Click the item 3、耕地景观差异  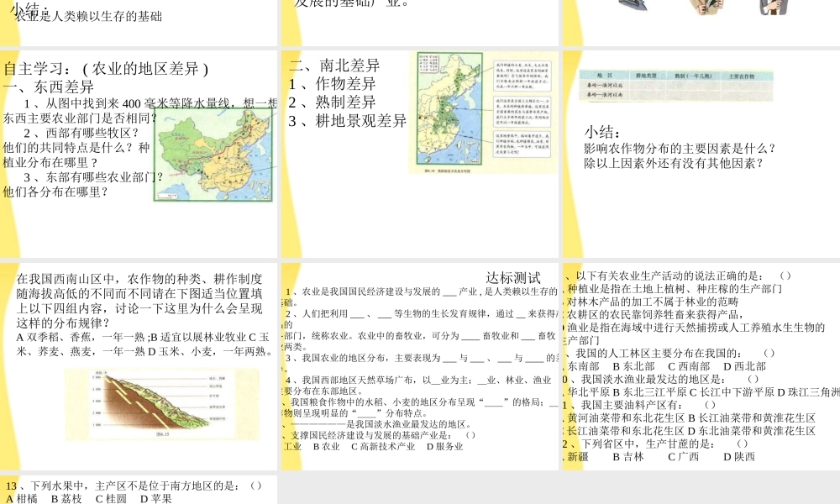coord(348,121)
